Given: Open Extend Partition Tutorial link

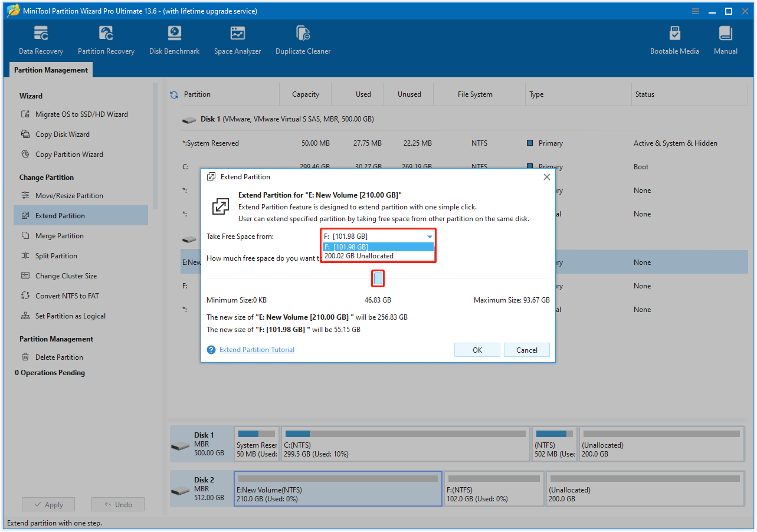Looking at the screenshot, I should coord(257,350).
